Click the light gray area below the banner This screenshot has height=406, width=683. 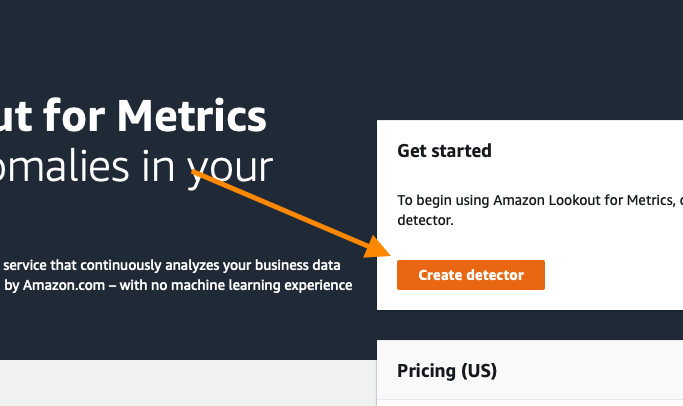pos(187,383)
